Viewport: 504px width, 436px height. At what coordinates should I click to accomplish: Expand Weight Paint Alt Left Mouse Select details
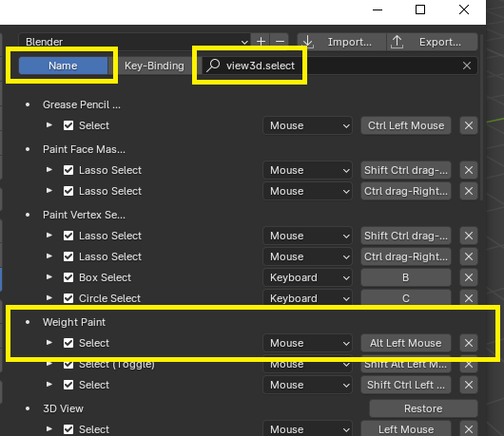tap(49, 342)
